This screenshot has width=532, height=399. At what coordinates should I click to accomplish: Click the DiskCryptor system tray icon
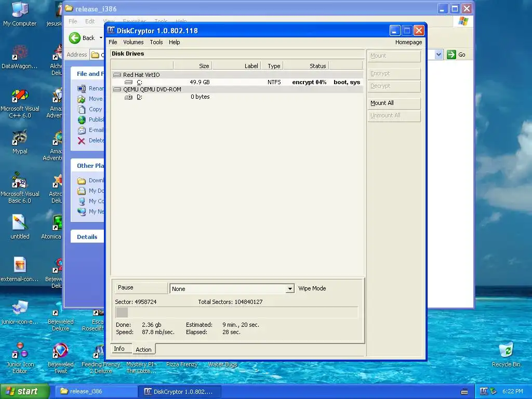click(484, 391)
